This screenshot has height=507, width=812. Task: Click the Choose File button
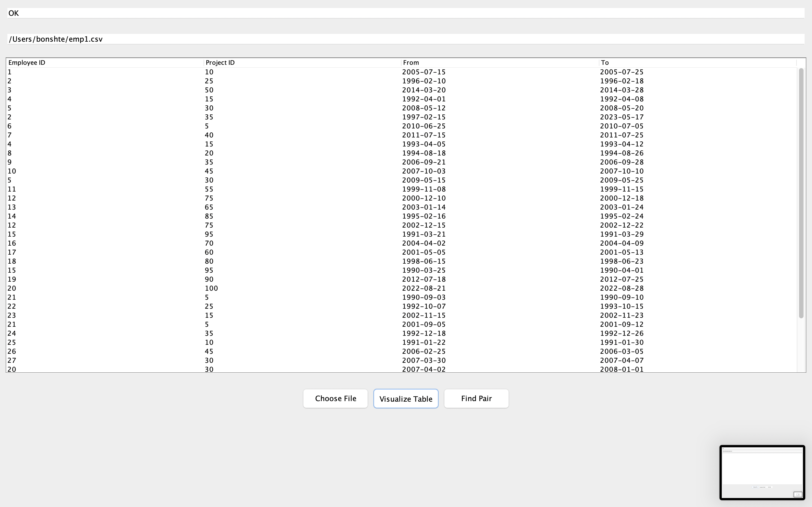tap(335, 398)
